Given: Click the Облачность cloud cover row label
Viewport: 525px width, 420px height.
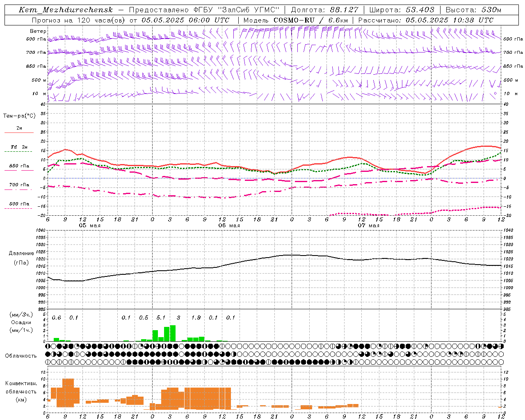Looking at the screenshot, I should pyautogui.click(x=21, y=356).
